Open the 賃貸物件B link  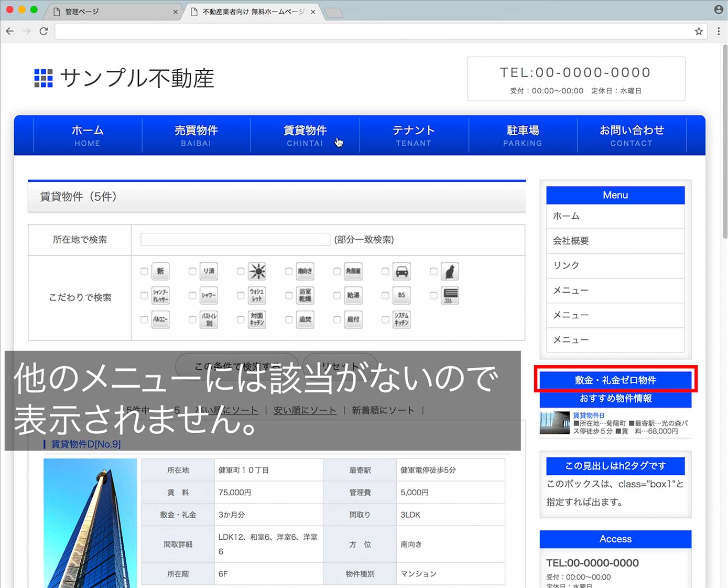pos(588,415)
